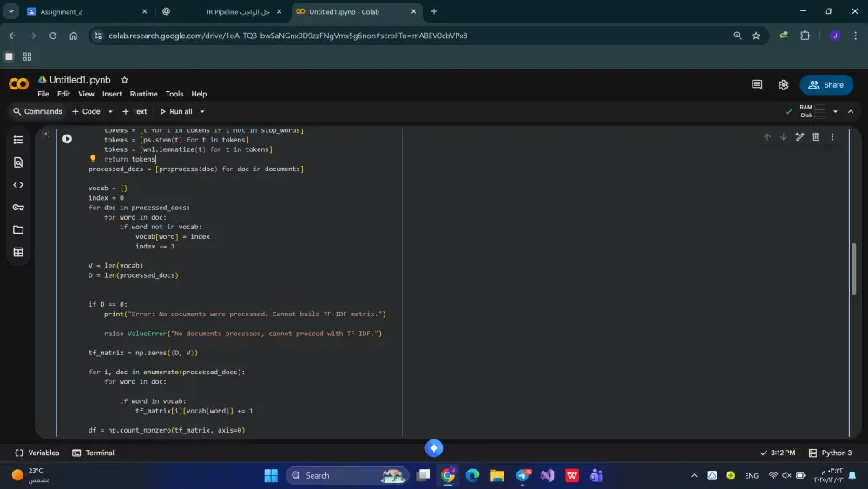Open the cell more-options menu
Image resolution: width=868 pixels, height=489 pixels.
(x=832, y=136)
